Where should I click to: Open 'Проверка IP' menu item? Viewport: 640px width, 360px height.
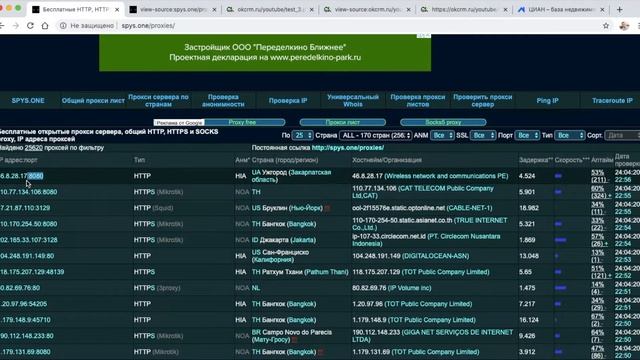click(288, 101)
